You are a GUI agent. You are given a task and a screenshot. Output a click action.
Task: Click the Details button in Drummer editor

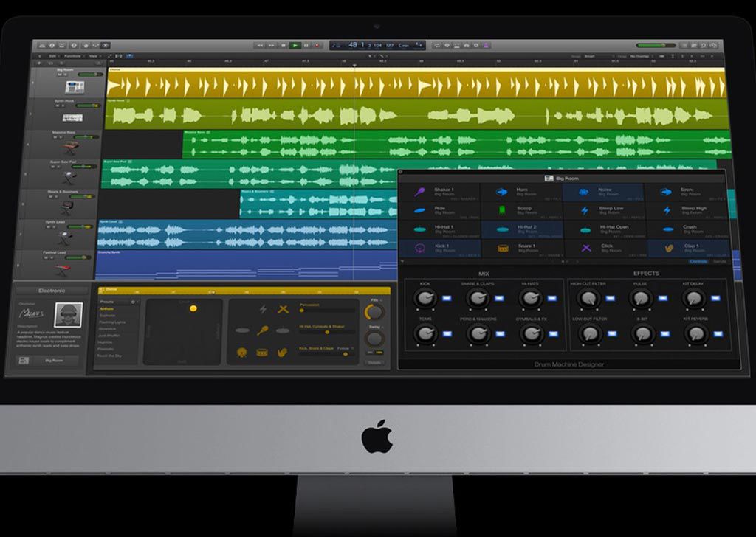pyautogui.click(x=374, y=362)
